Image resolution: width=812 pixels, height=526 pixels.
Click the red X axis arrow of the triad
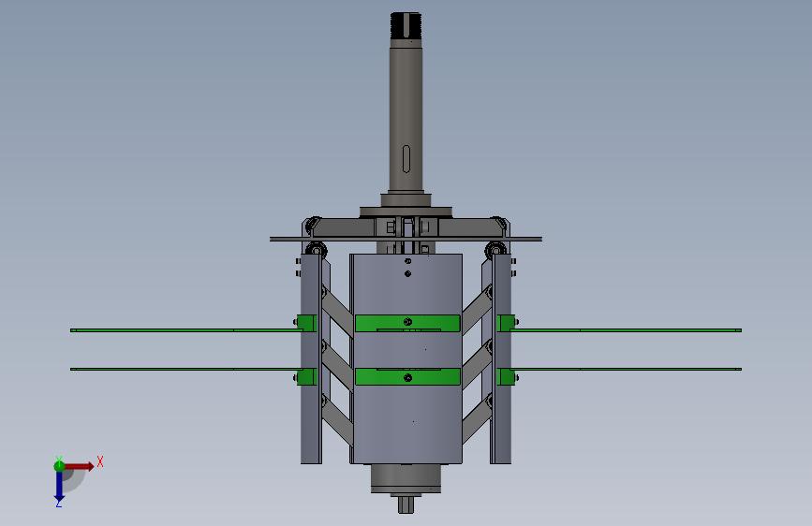click(80, 466)
